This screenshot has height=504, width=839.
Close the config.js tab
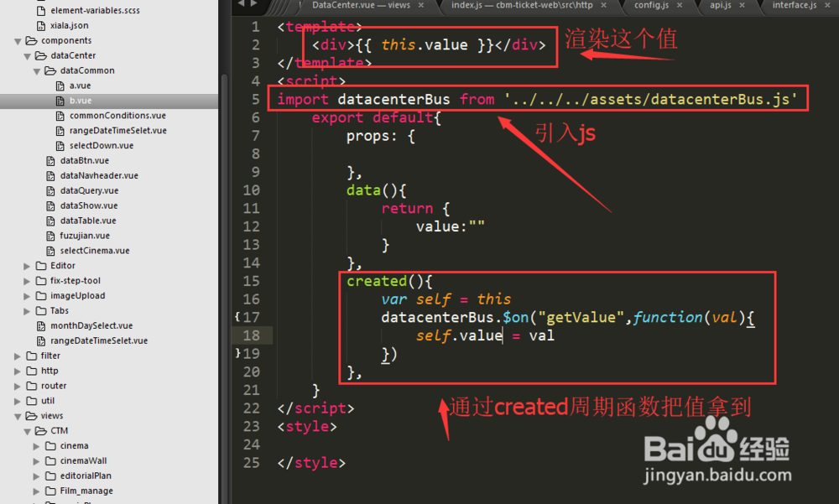click(680, 5)
